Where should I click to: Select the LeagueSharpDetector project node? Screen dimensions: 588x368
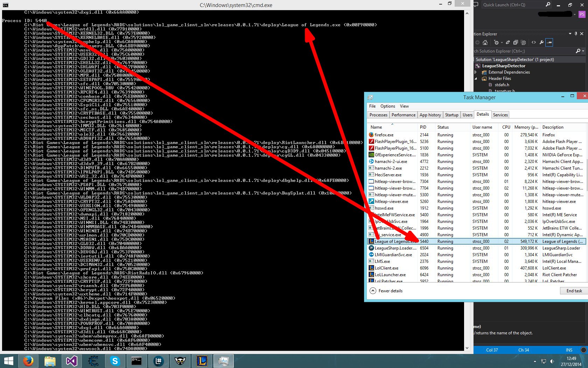tap(504, 66)
